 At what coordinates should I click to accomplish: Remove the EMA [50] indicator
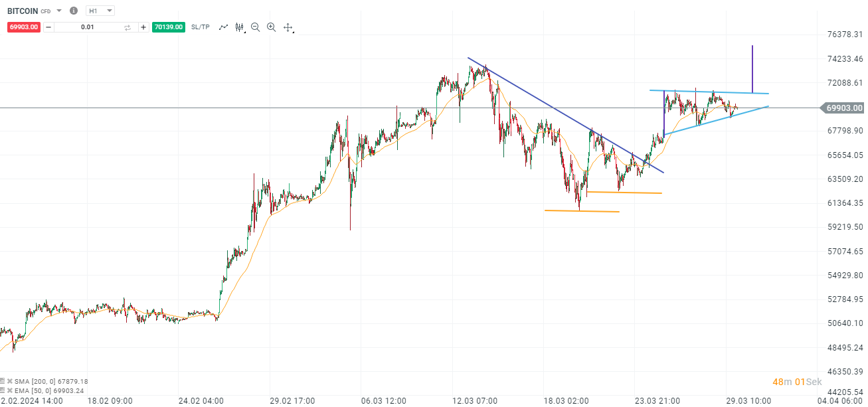point(10,390)
